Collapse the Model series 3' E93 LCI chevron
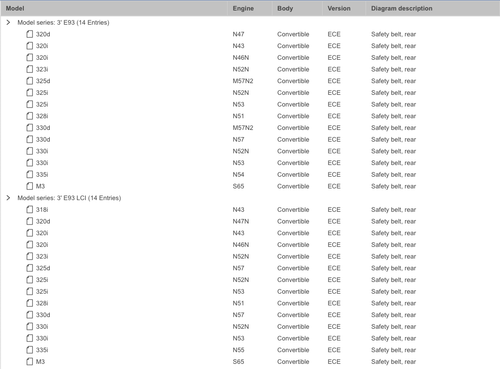The width and height of the screenshot is (500, 369). point(8,198)
